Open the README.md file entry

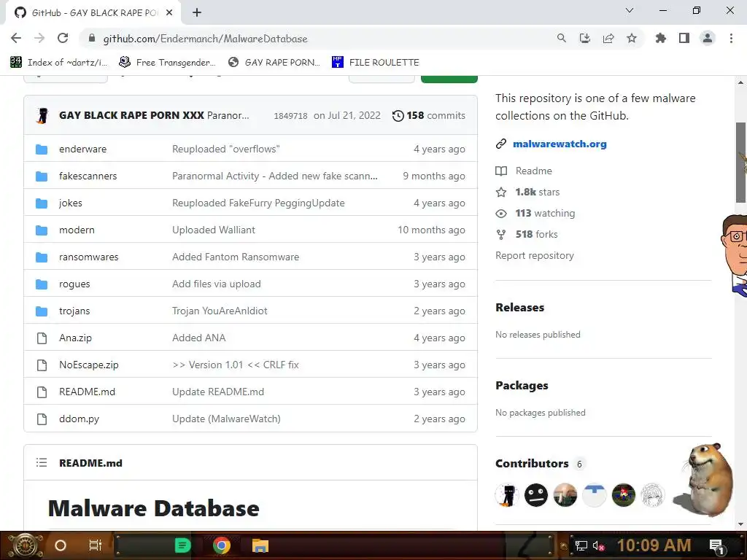point(88,392)
